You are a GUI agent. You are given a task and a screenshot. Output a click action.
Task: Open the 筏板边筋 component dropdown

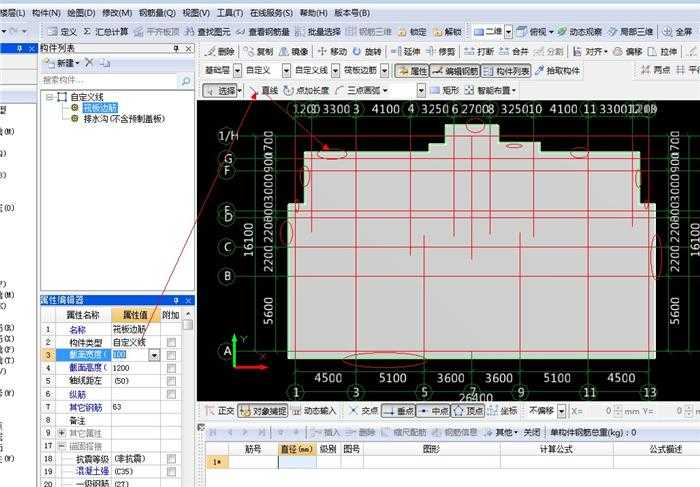384,71
